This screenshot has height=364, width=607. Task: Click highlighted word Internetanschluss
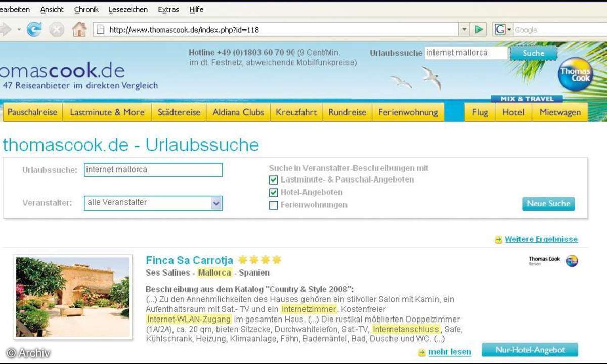tap(406, 329)
